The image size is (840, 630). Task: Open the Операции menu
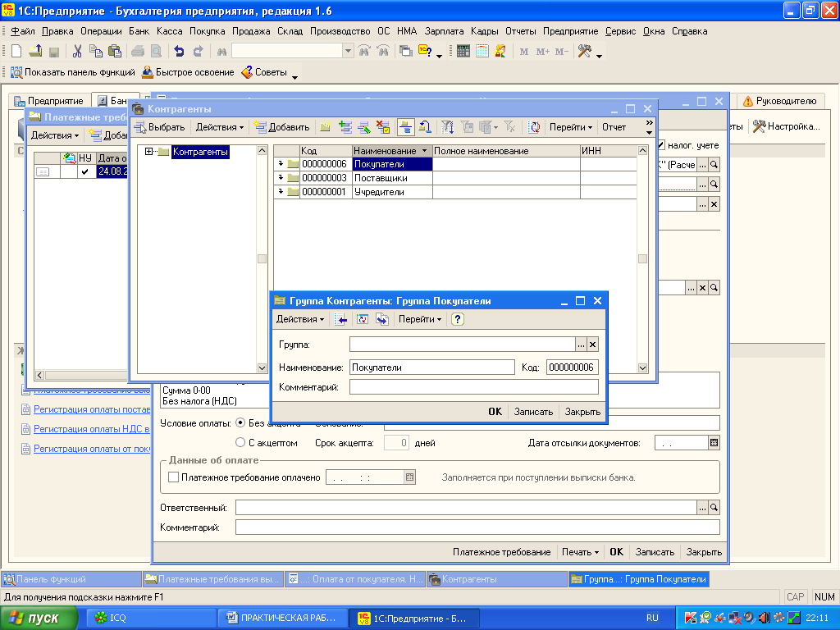pyautogui.click(x=101, y=31)
